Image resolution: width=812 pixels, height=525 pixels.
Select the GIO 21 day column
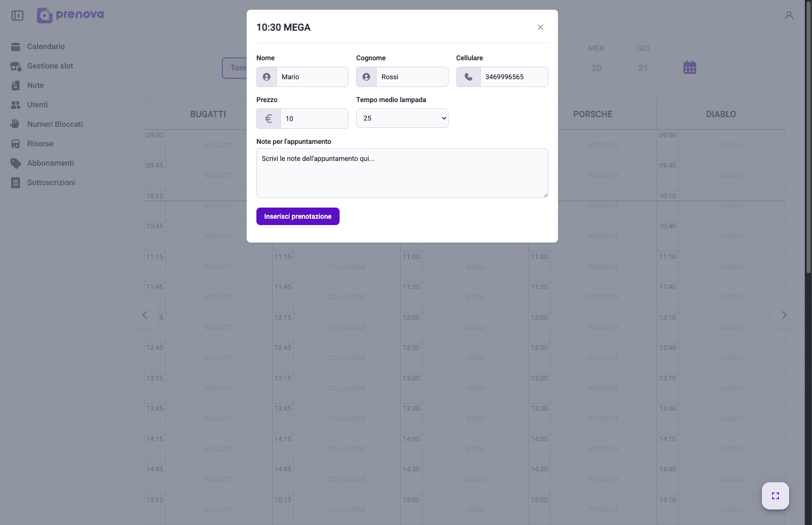pos(643,58)
